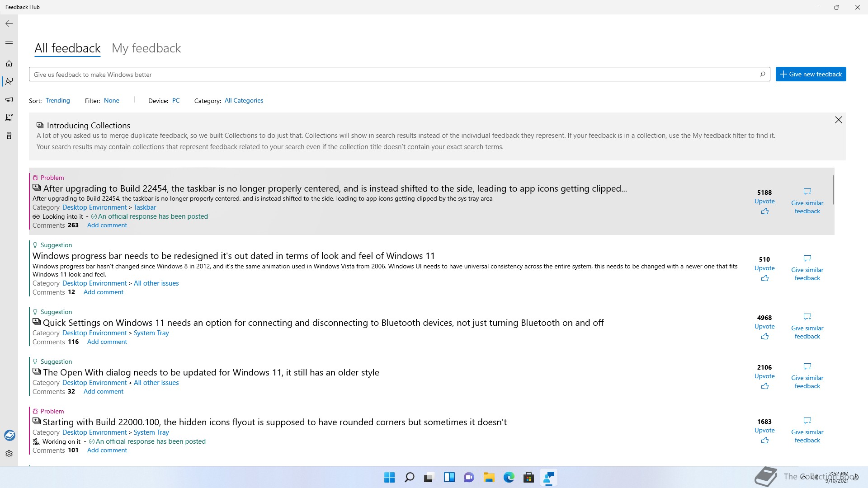Open Windows Start button on taskbar
Viewport: 868px width, 488px height.
[x=389, y=478]
